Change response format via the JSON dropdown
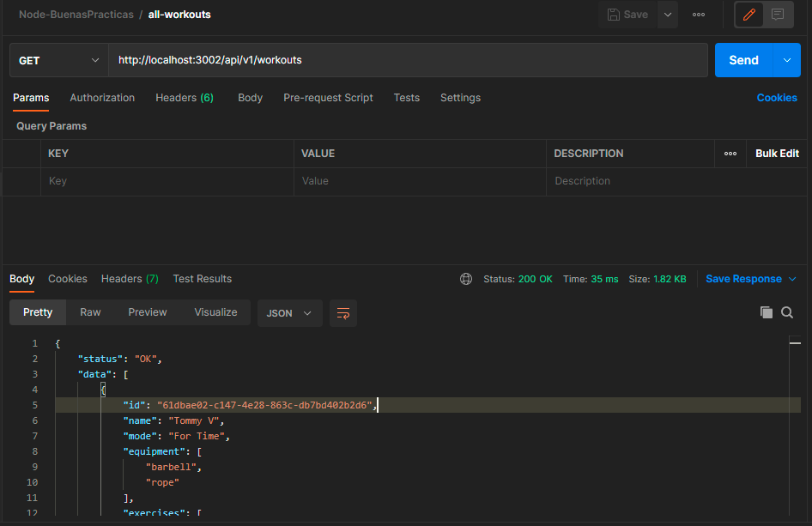The image size is (812, 526). 288,313
